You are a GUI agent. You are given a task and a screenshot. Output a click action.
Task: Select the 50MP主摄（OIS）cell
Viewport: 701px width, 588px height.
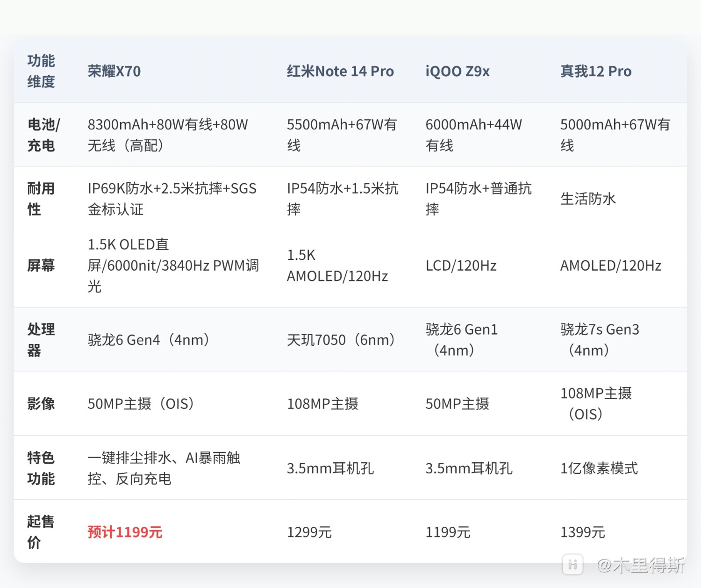[x=141, y=404]
